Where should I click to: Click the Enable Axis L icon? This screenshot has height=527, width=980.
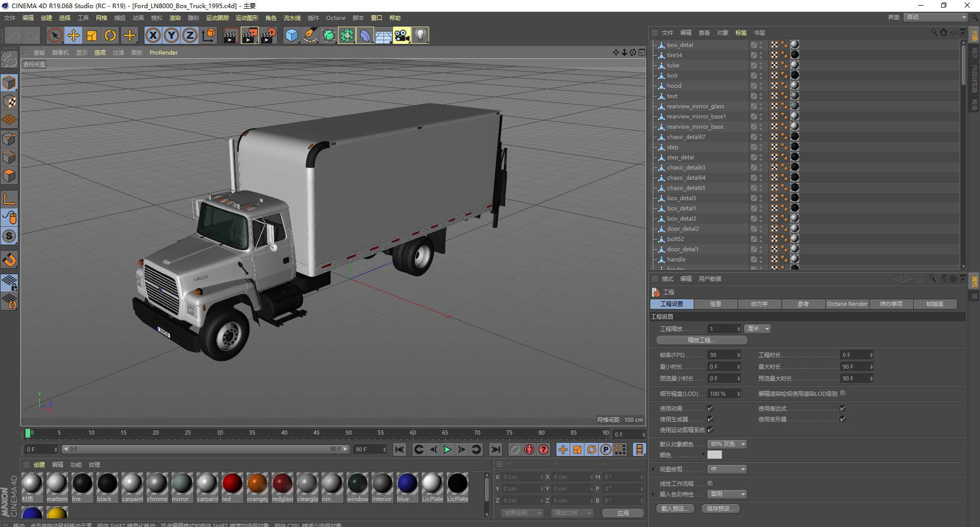(9, 199)
